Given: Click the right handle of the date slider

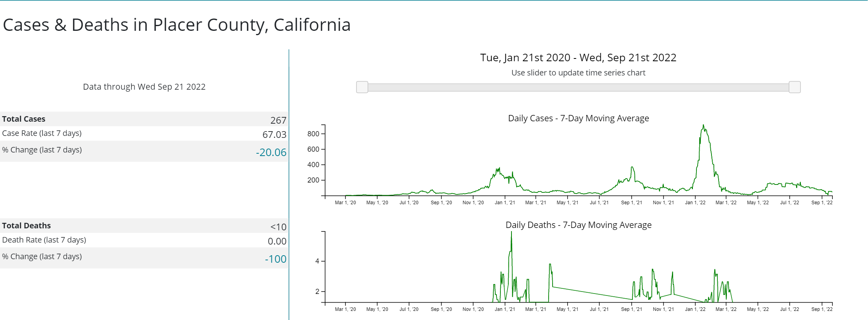Looking at the screenshot, I should pos(794,87).
